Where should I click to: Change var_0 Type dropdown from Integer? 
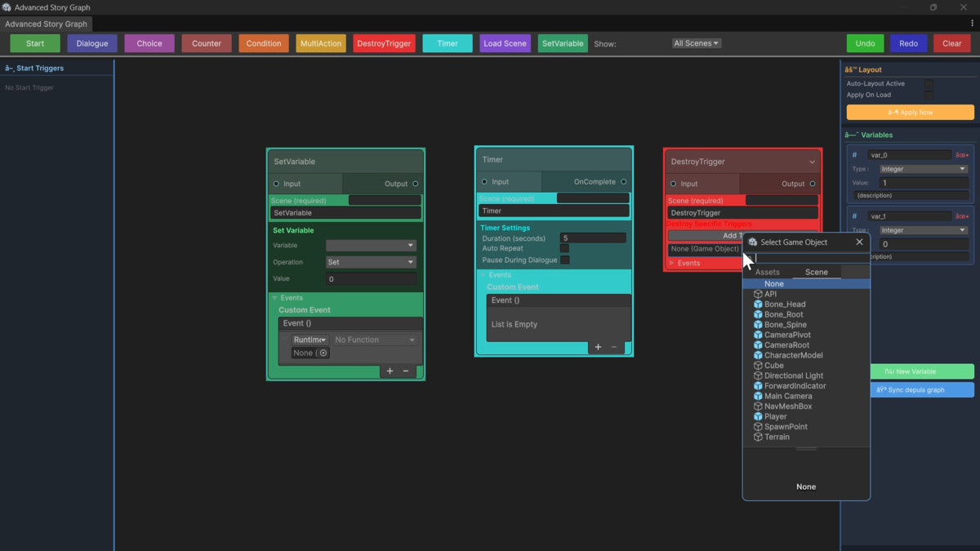[x=922, y=169]
